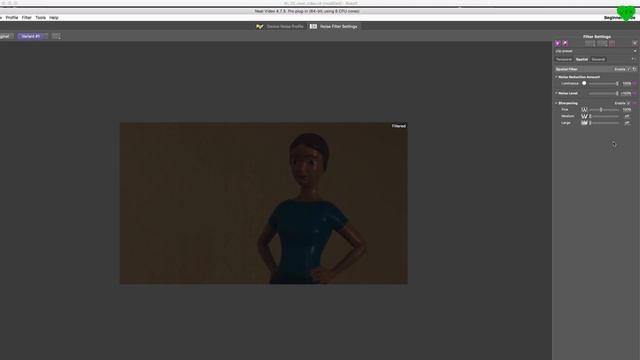Viewport: 640px width, 360px height.
Task: Click the Medium sharpening frequency icon
Action: pos(584,116)
